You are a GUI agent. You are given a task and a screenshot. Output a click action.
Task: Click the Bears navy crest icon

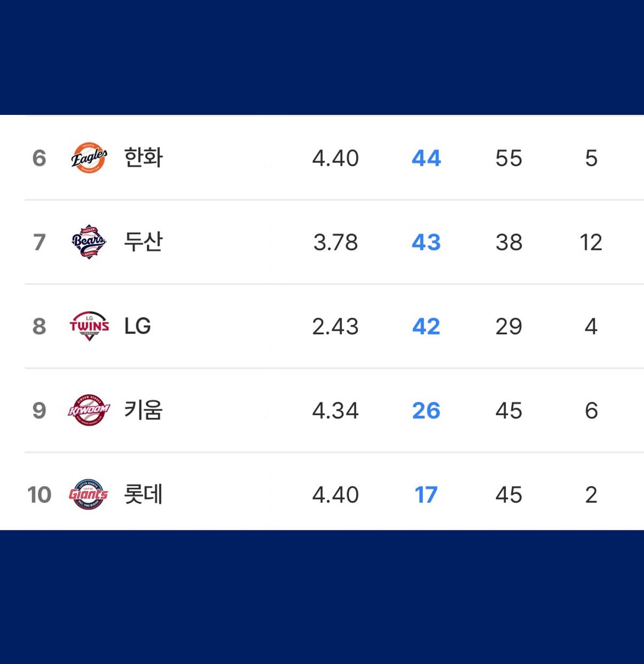89,242
